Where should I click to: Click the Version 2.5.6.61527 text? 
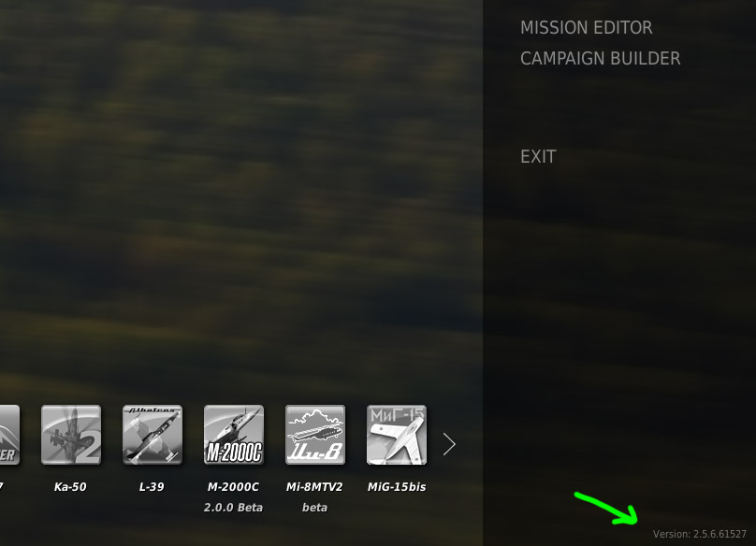[x=700, y=534]
